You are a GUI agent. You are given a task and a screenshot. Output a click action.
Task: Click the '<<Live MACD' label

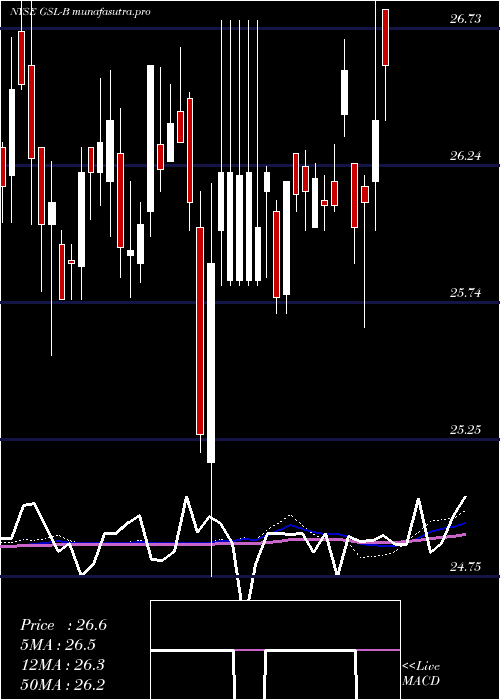point(421,674)
